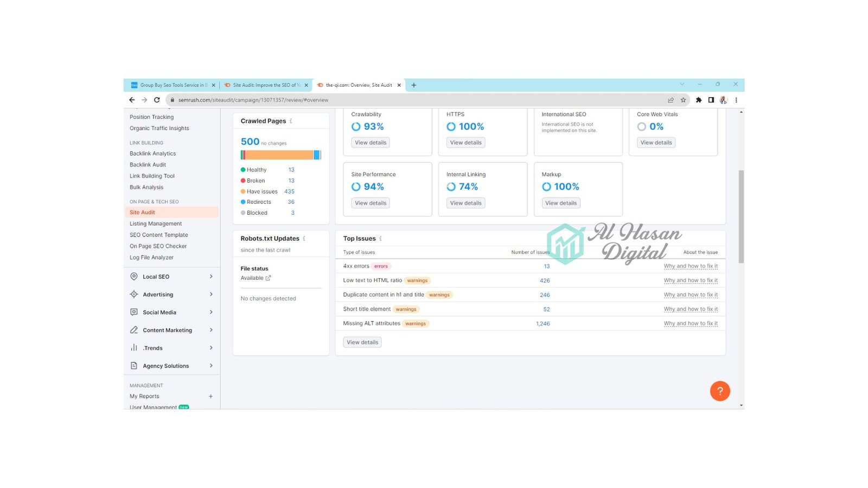Toggle the browser side panel icon
Viewport: 868px width, 488px height.
(711, 100)
